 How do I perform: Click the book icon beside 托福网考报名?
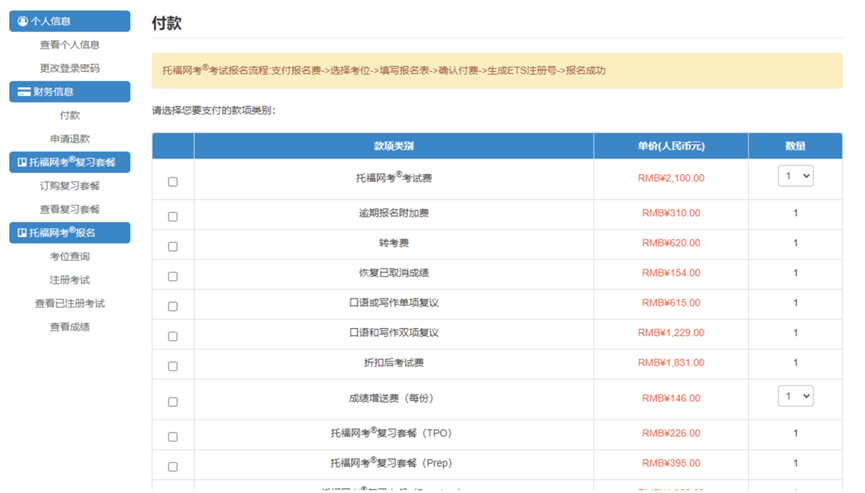22,233
